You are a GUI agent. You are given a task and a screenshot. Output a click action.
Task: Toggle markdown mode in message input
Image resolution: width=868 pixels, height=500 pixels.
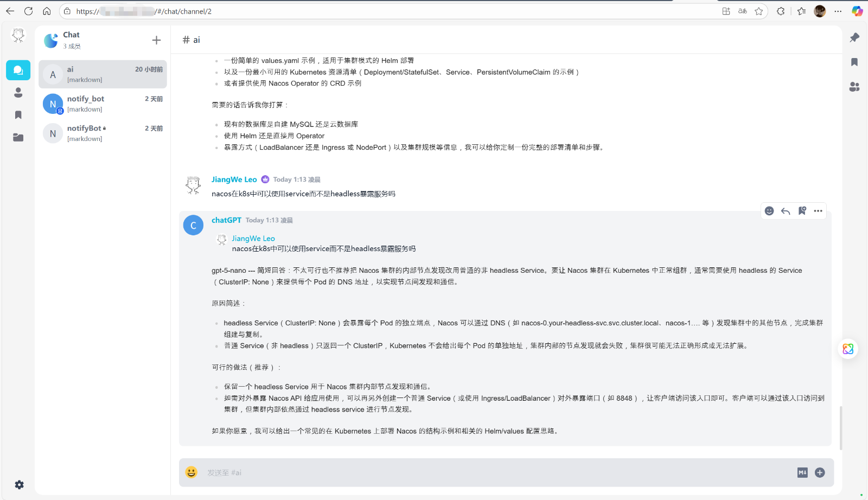pos(802,472)
